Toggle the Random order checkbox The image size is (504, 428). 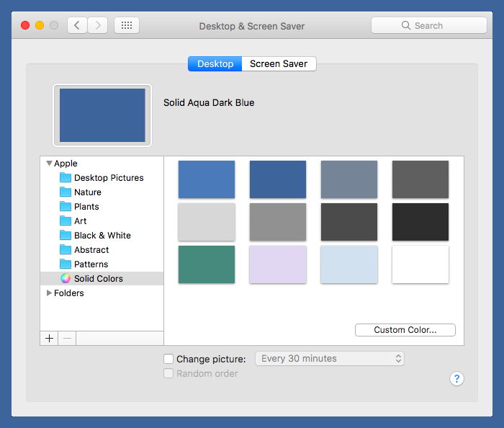coord(168,373)
